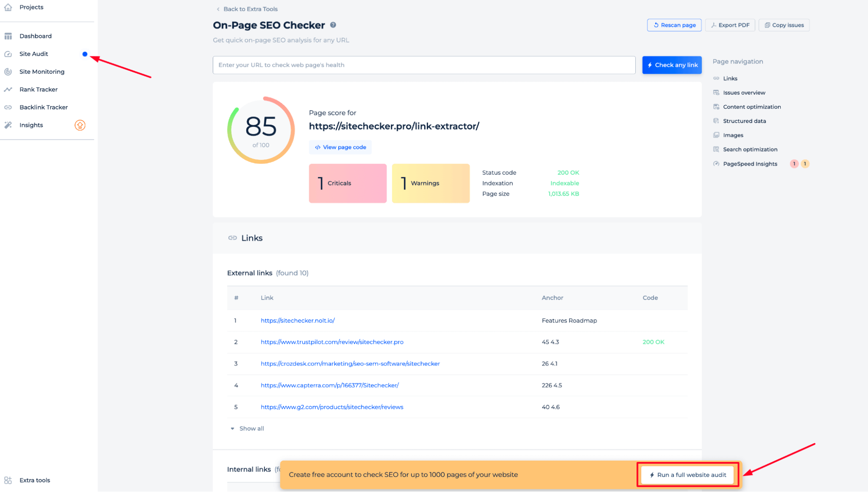The image size is (868, 492).
Task: Click the Structured data icon in Page navigation
Action: click(x=716, y=121)
